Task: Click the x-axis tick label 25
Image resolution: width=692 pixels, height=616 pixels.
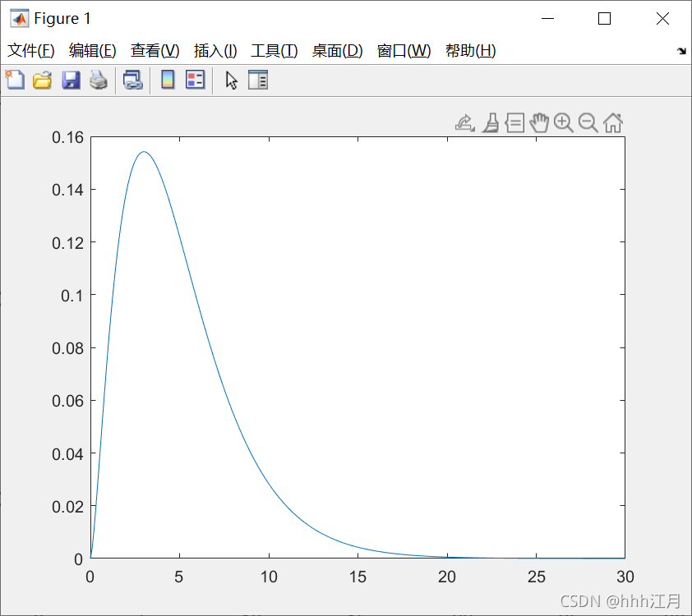Action: 537,577
